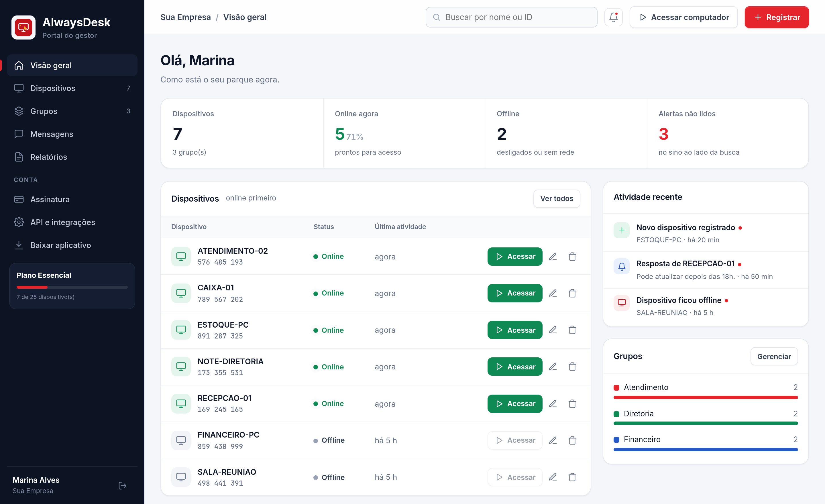The width and height of the screenshot is (825, 504).
Task: Click the 'Status' column header
Action: (x=323, y=227)
